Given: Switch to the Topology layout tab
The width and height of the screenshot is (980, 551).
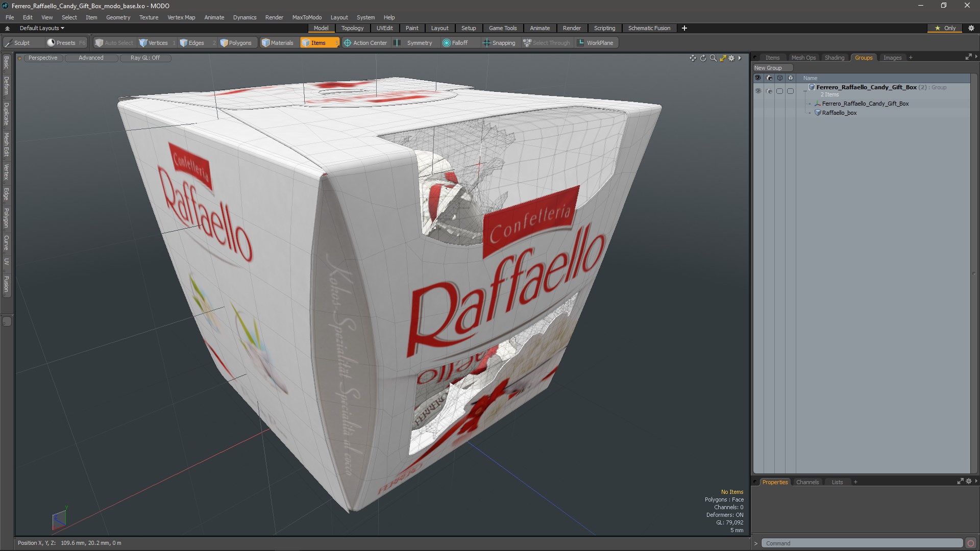Looking at the screenshot, I should click(352, 28).
